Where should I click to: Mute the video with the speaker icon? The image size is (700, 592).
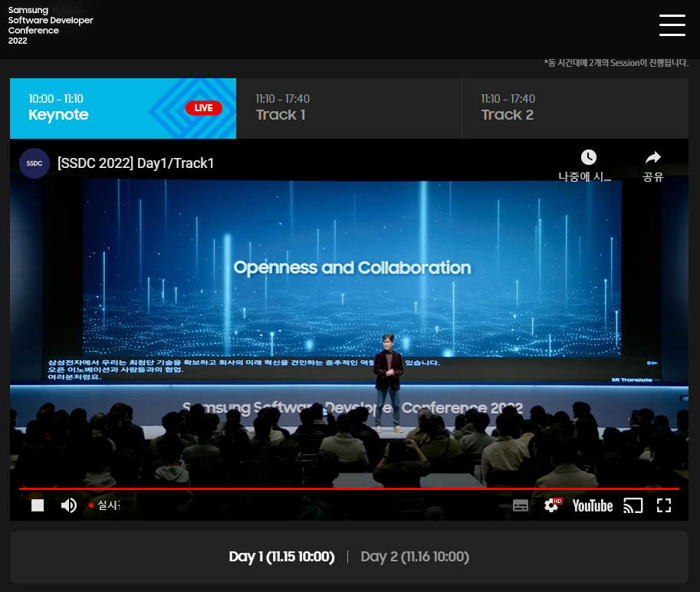tap(69, 505)
